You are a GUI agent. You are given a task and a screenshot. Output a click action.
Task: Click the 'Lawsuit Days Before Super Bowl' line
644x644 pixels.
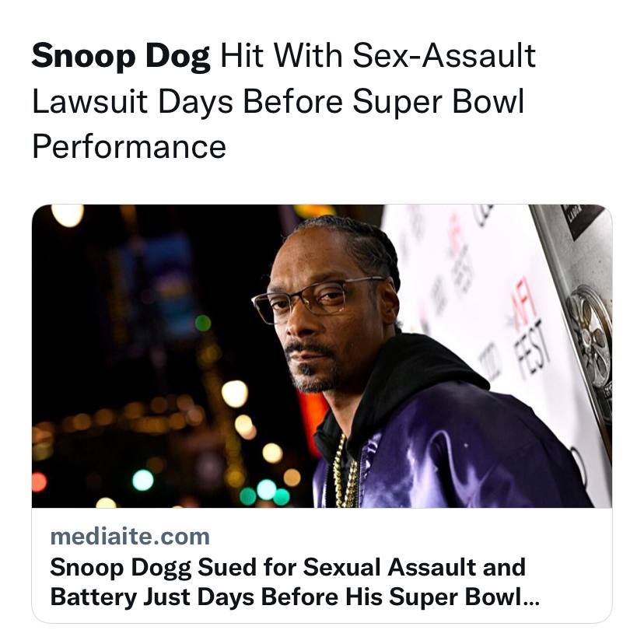[x=278, y=101]
